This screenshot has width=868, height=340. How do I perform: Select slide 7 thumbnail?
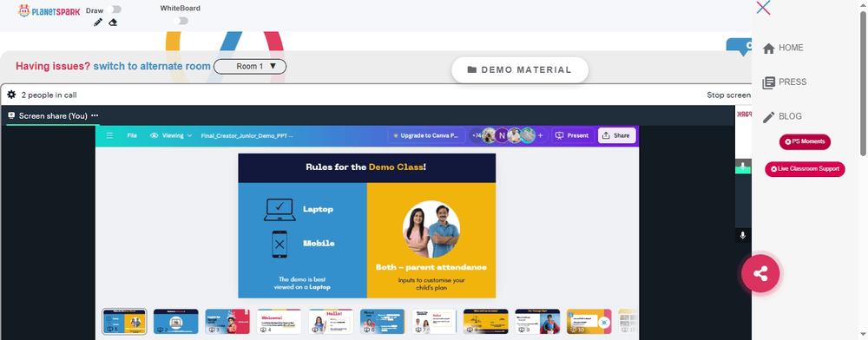434,322
